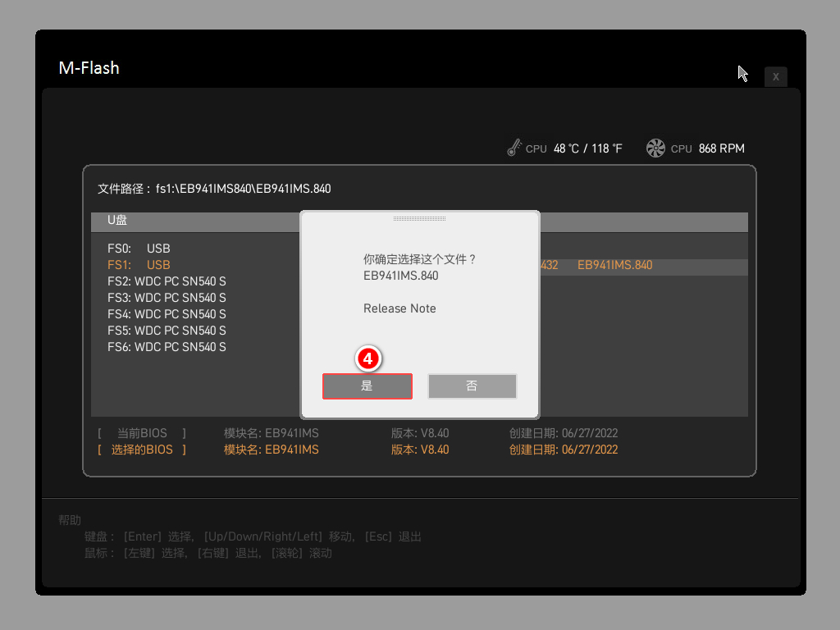Click the M-Flash title

89,69
